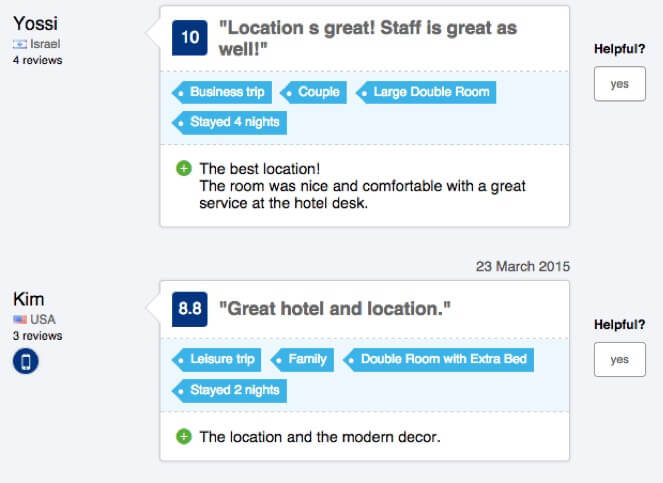Select the Stayed 4 nights tag
The height and width of the screenshot is (483, 663).
click(x=229, y=123)
